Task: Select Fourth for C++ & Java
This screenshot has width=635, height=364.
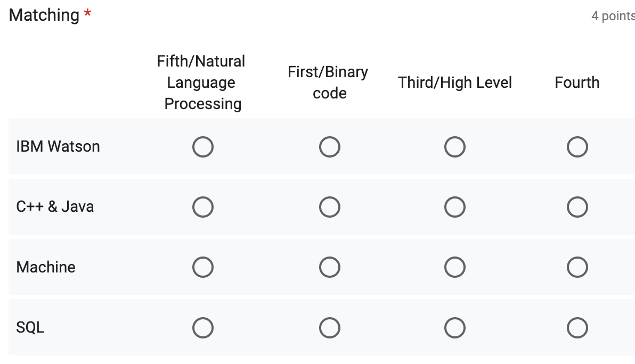Action: (x=577, y=206)
